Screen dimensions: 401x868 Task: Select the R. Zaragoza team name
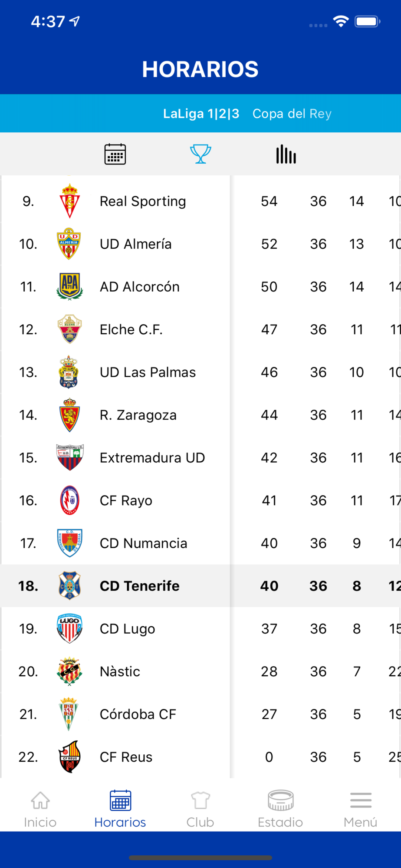coord(138,415)
